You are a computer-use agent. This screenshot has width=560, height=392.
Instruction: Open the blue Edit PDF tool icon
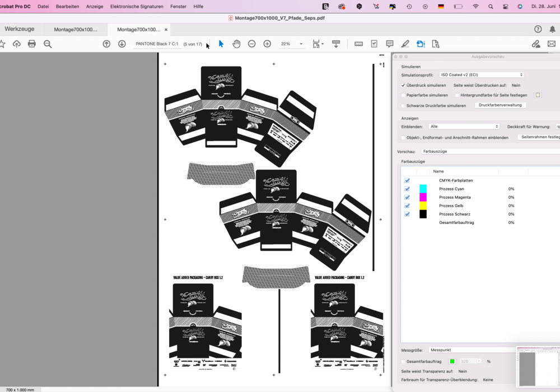click(421, 44)
